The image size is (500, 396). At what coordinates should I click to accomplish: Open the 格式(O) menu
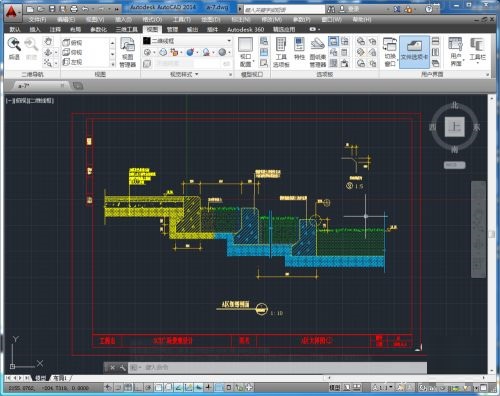click(152, 20)
